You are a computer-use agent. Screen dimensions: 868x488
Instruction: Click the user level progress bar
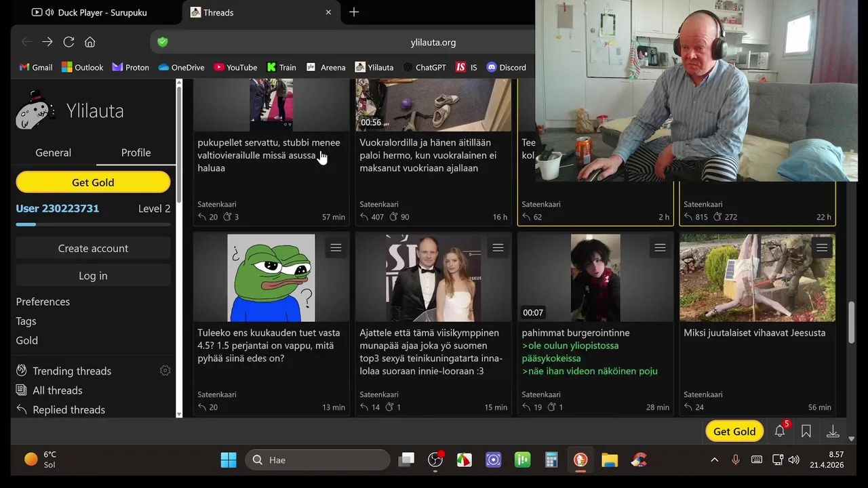click(93, 224)
